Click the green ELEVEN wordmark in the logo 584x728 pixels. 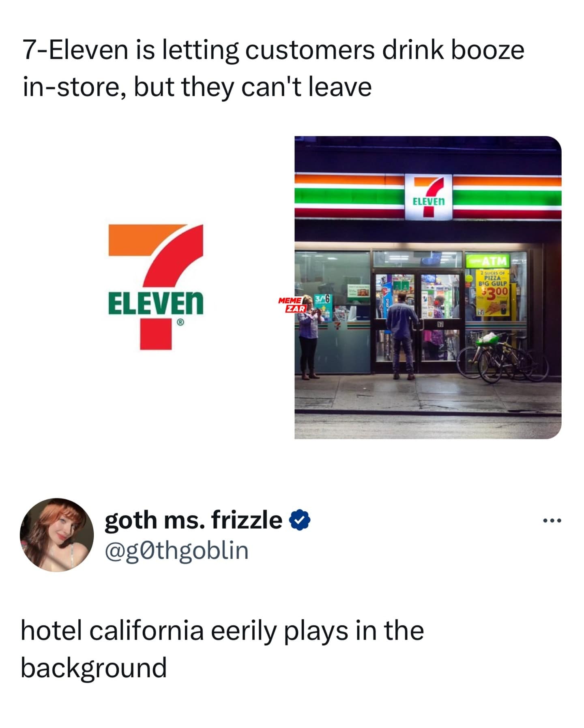coord(156,302)
